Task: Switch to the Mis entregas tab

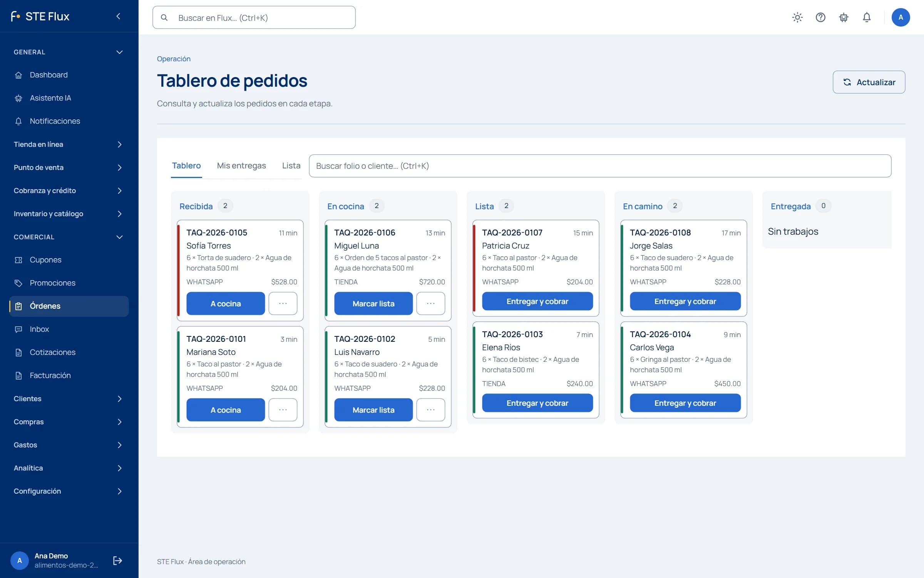Action: 241,166
